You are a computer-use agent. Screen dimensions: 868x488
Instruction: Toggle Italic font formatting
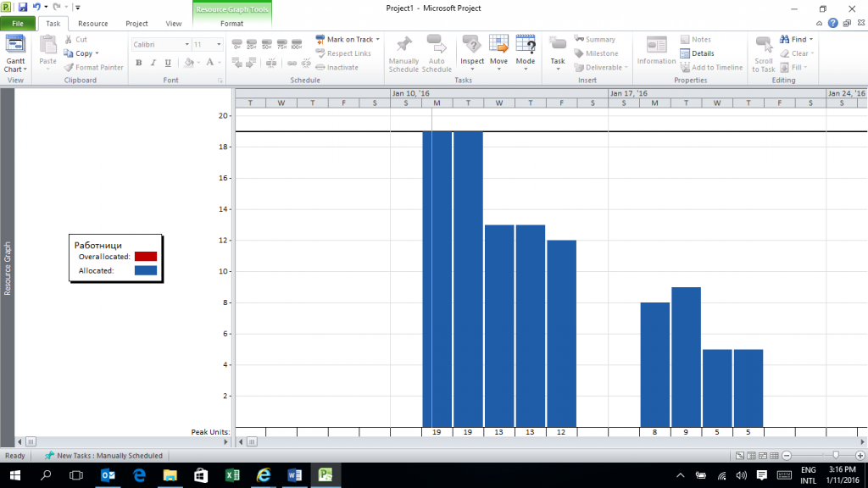153,63
